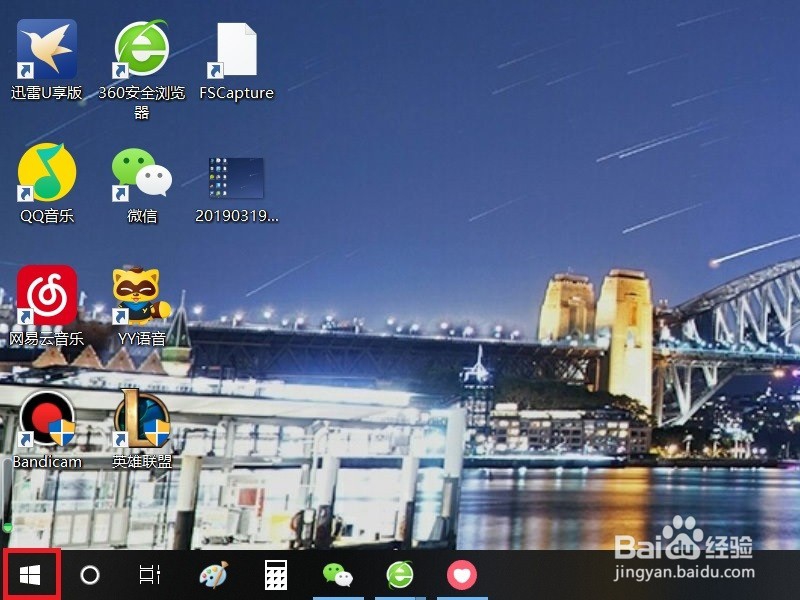Select the QQ音乐 label text
Screen dimensions: 800x600
(47, 216)
